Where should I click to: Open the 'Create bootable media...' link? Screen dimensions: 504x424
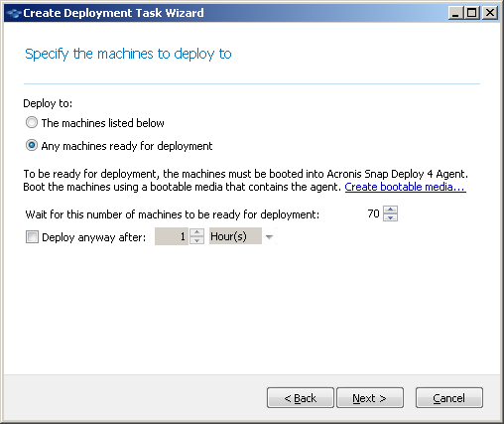406,187
